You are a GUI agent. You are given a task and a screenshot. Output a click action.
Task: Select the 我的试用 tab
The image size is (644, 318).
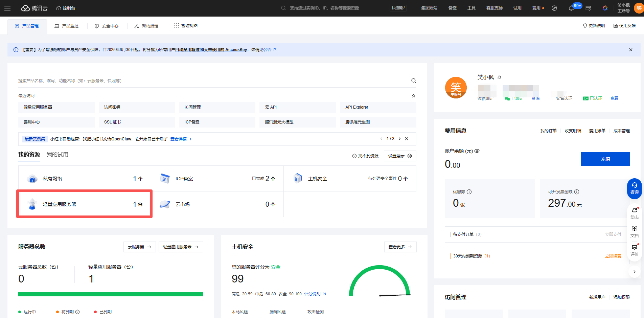pyautogui.click(x=57, y=155)
